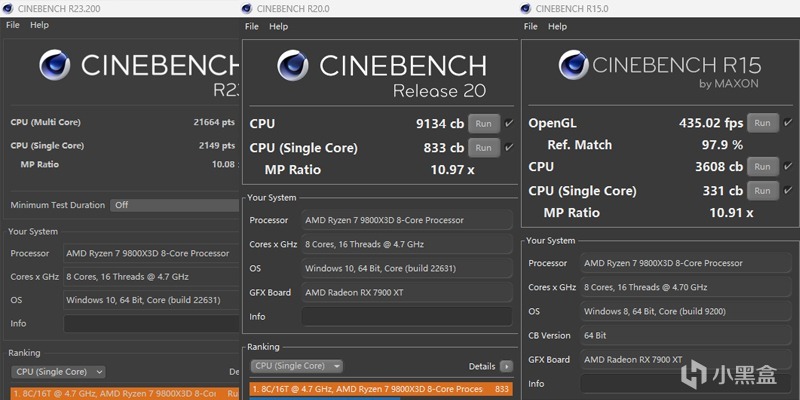Click the R23 title bar app icon
The width and height of the screenshot is (800, 400).
pyautogui.click(x=9, y=7)
